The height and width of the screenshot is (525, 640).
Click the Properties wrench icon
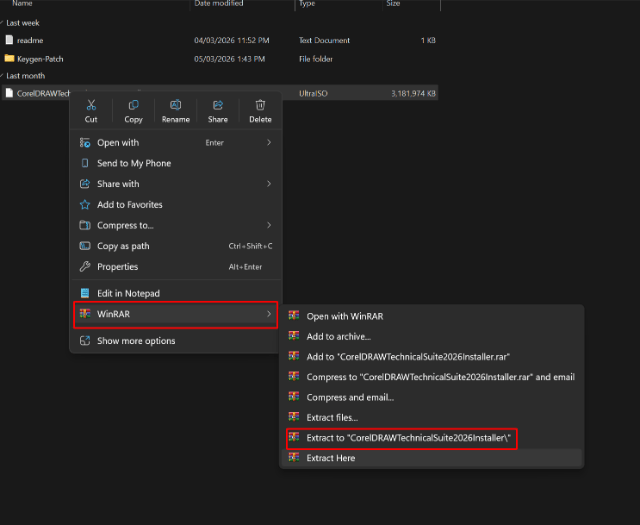coord(86,267)
